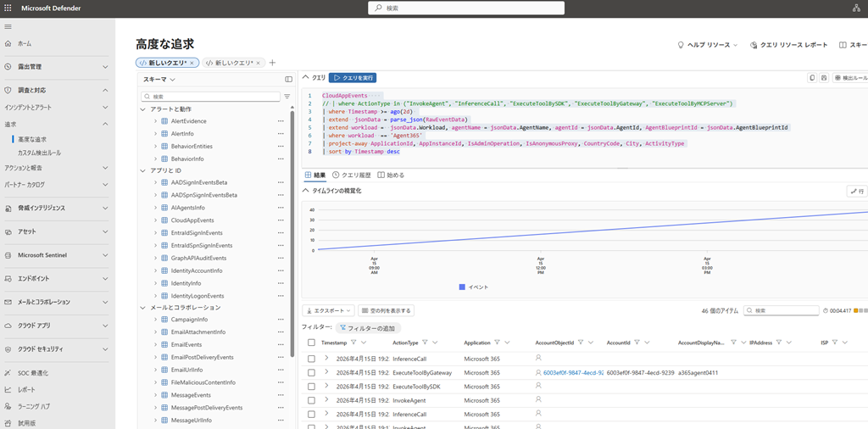Screen dimensions: 868x429
Task: Open the エクスポート dropdown
Action: tap(328, 310)
